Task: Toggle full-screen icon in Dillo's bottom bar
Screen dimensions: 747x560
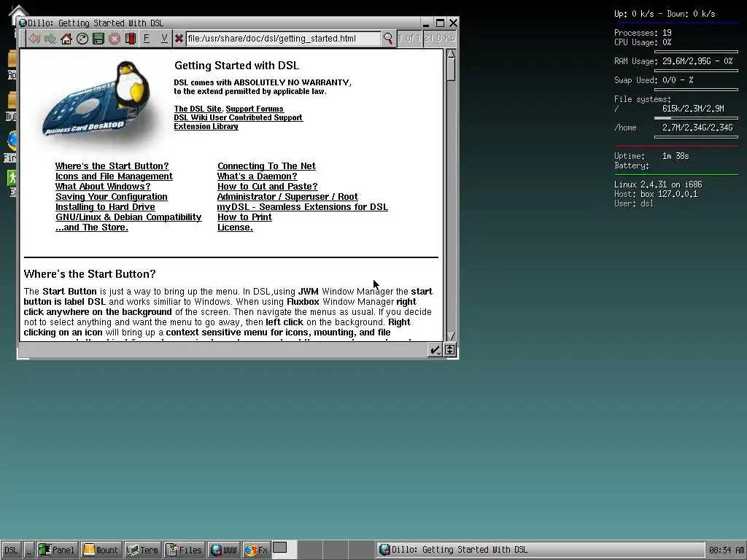Action: (x=449, y=351)
